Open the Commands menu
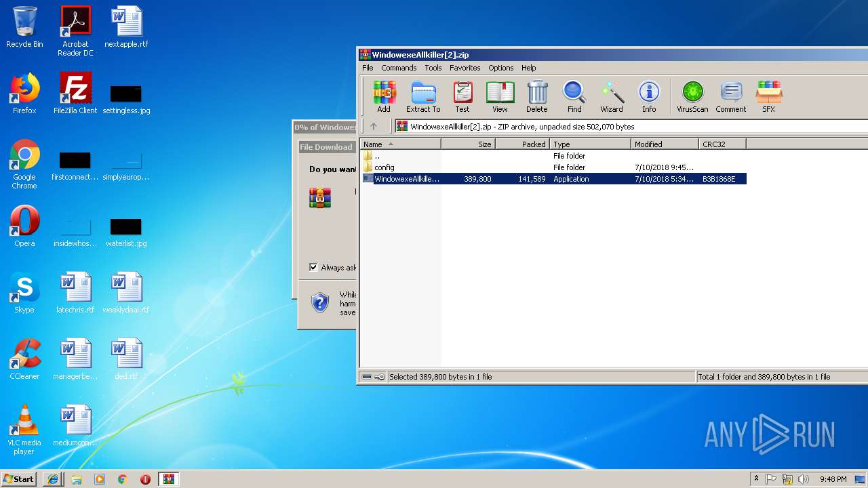868x488 pixels. pos(399,68)
